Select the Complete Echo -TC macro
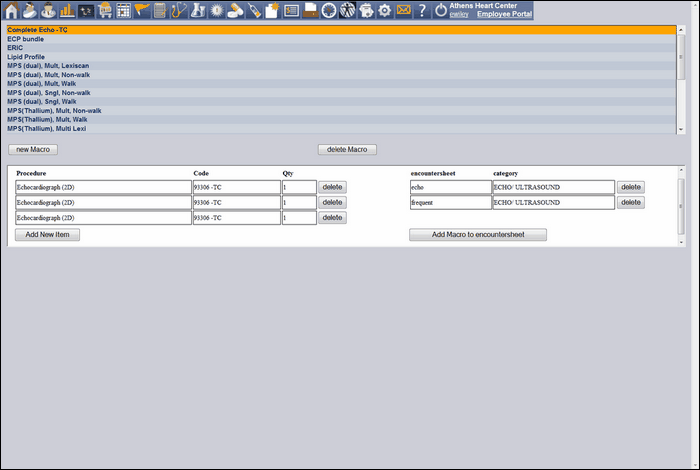This screenshot has height=470, width=700. pyautogui.click(x=342, y=30)
